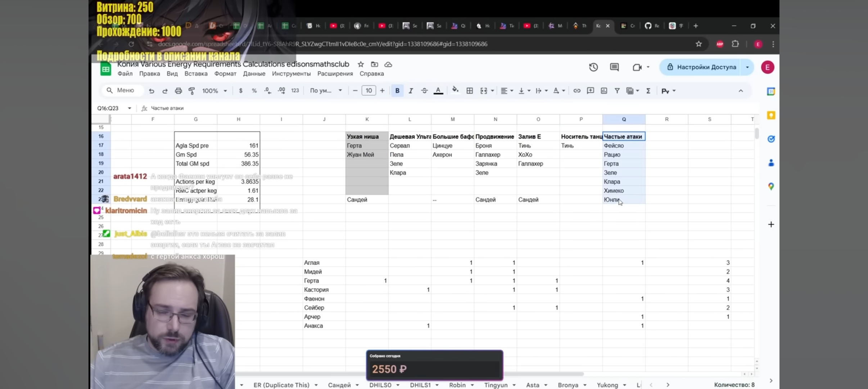Click the font size input field
The width and height of the screenshot is (868, 389).
(x=369, y=91)
